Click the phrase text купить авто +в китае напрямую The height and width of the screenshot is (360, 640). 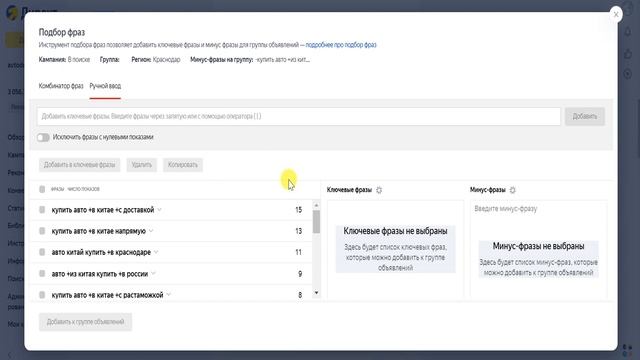pos(99,231)
